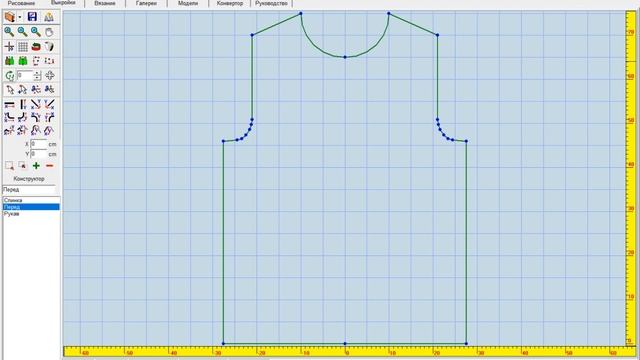Select Рукав in the pieces list

[31, 214]
